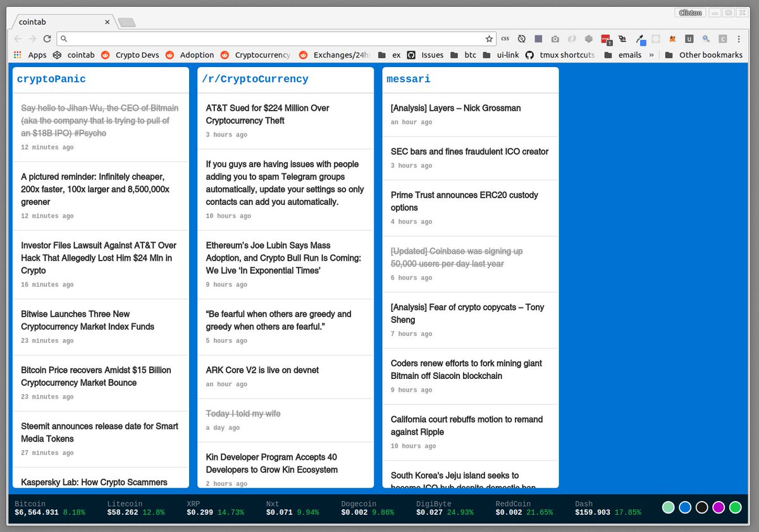Open 'Prime Trust announces ERC20 custody options'
Screen dimensions: 759x532
click(464, 201)
